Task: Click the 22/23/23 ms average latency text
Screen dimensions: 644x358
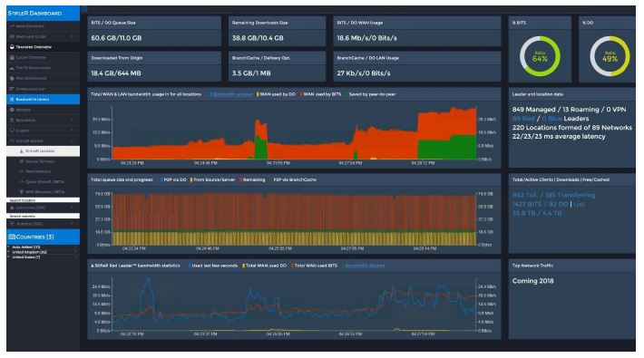Action: click(559, 137)
